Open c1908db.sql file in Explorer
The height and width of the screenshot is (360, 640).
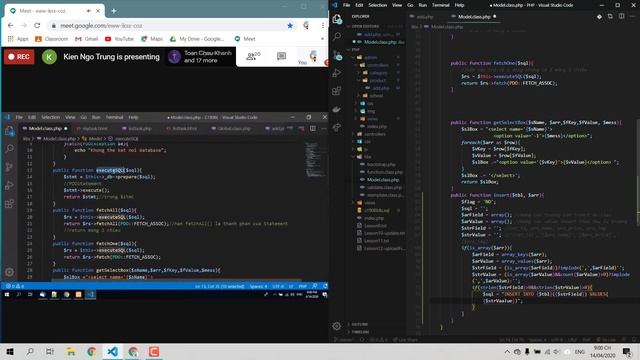tap(376, 210)
